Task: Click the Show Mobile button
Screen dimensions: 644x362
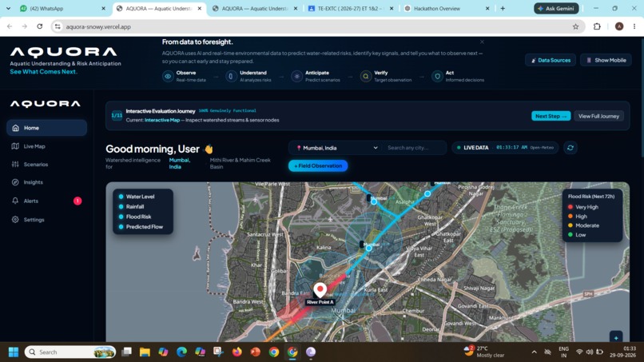Action: click(606, 60)
